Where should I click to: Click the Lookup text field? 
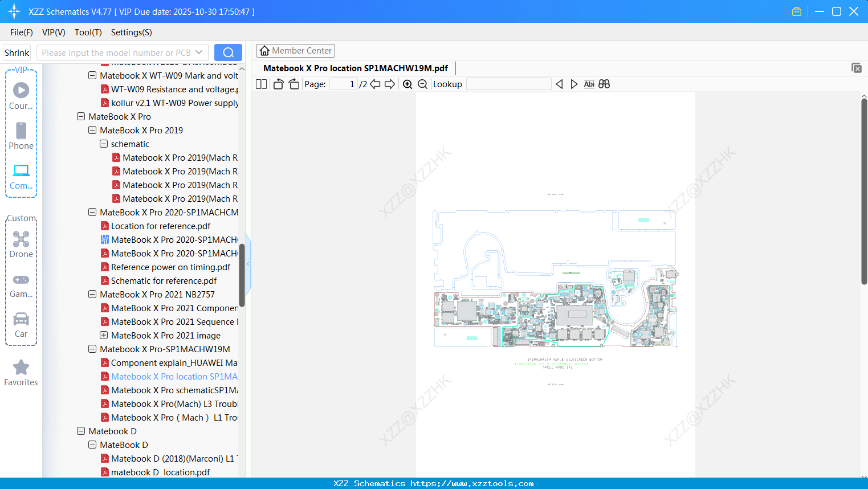coord(509,84)
